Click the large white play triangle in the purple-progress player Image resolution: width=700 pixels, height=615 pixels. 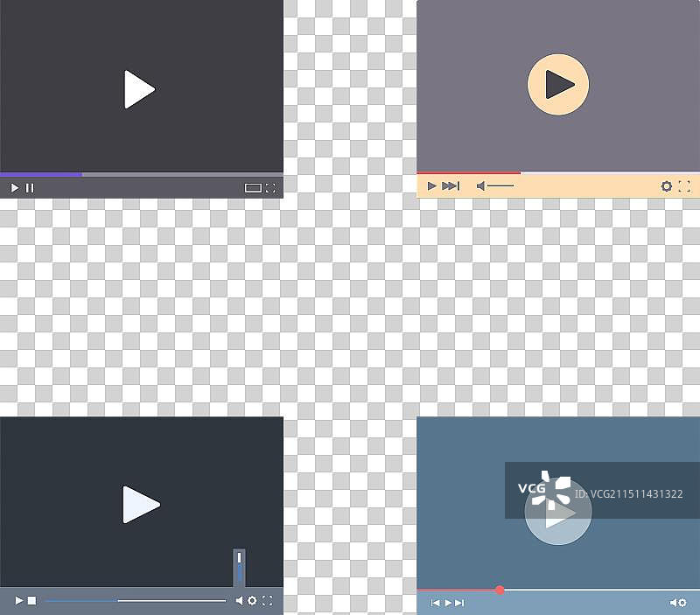139,89
